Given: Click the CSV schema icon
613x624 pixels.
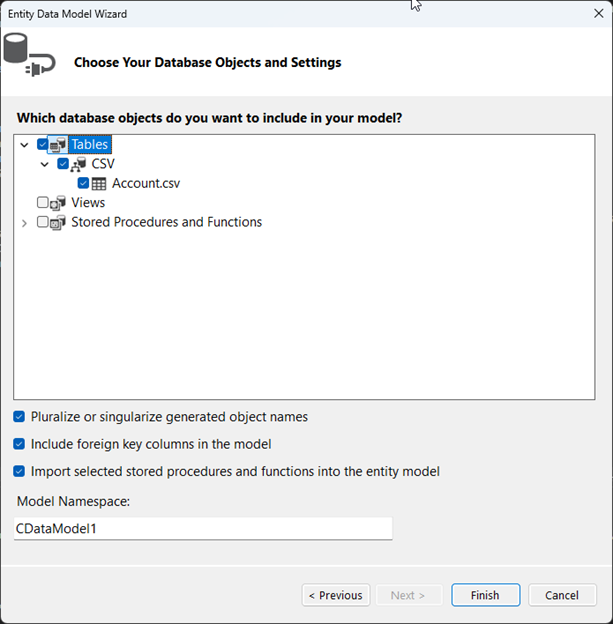Looking at the screenshot, I should click(x=78, y=164).
